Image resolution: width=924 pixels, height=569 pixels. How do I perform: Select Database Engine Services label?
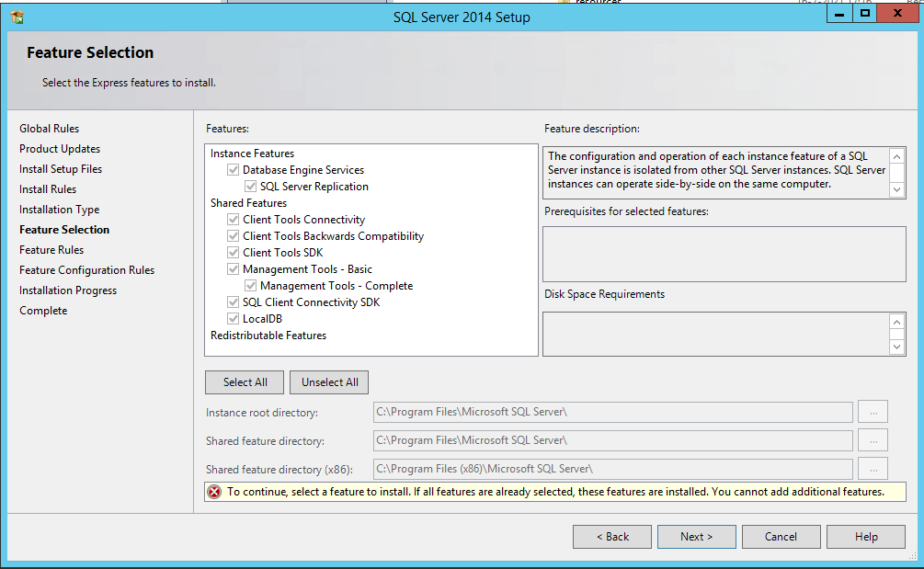[x=303, y=170]
